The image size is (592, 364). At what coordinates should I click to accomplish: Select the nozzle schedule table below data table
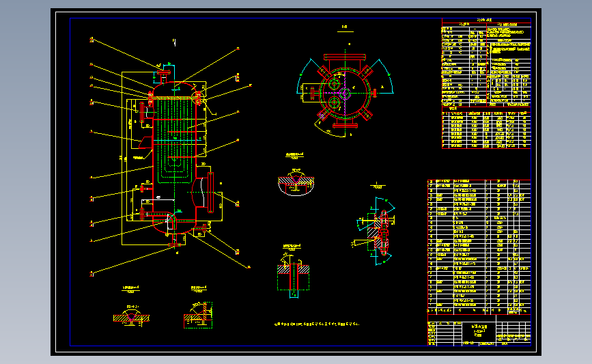click(486, 128)
